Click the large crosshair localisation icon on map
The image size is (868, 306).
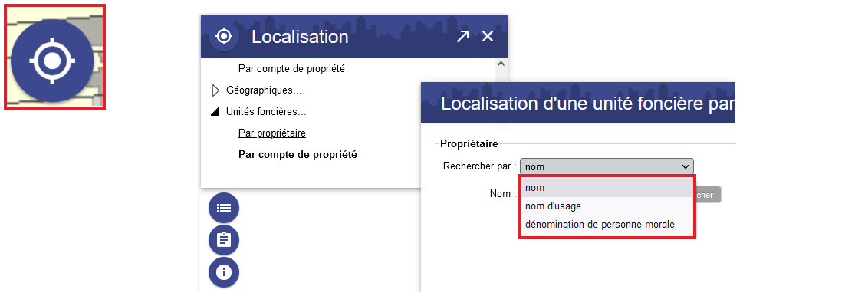pos(52,61)
